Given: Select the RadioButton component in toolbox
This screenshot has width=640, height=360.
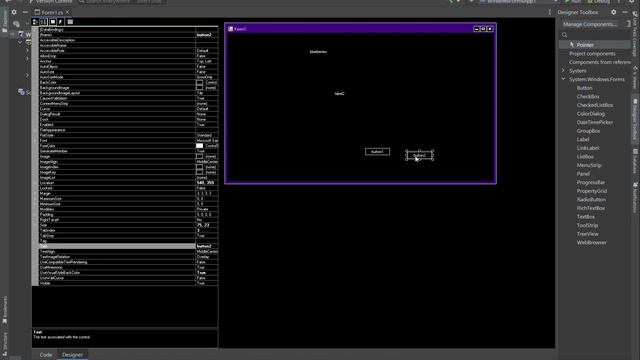Looking at the screenshot, I should (591, 200).
